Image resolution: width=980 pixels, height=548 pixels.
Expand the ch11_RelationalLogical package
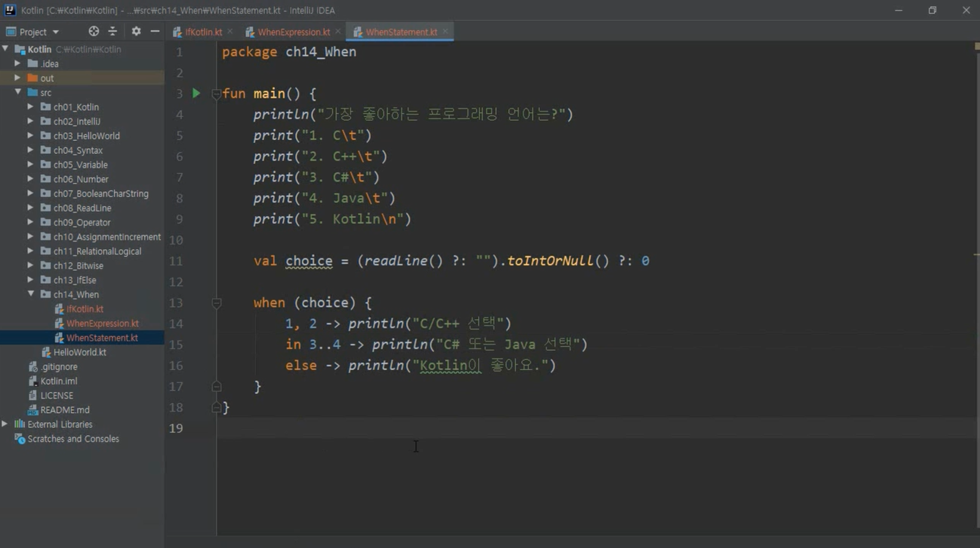click(x=30, y=251)
